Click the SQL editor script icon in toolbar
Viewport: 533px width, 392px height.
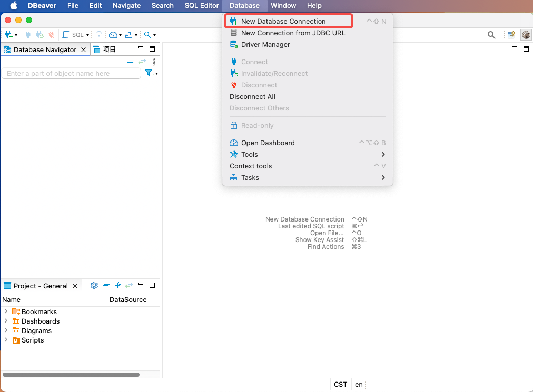pos(66,35)
